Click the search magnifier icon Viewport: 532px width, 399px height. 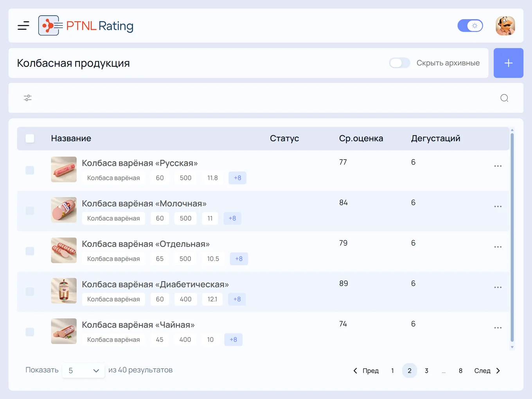504,98
